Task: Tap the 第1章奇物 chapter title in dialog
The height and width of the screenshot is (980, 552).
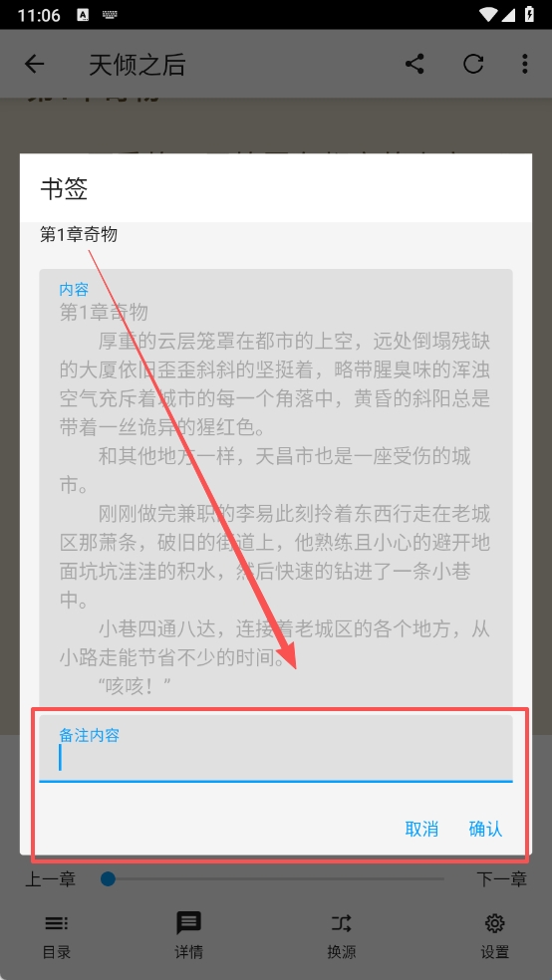Action: [79, 234]
